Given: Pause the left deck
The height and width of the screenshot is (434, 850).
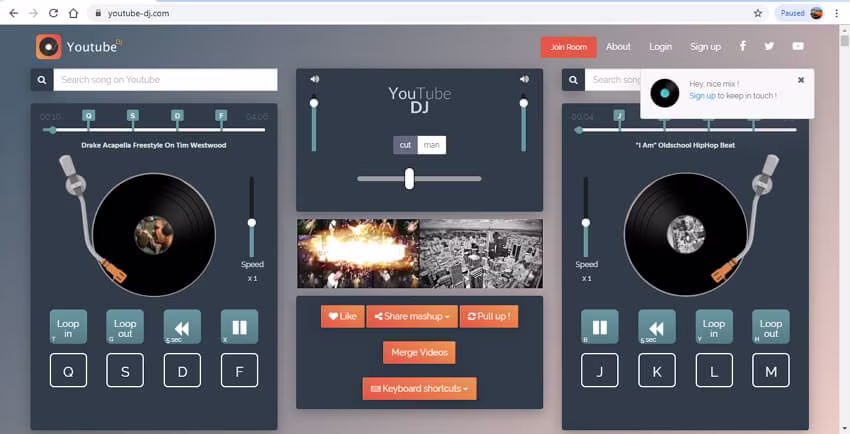Looking at the screenshot, I should tap(240, 327).
